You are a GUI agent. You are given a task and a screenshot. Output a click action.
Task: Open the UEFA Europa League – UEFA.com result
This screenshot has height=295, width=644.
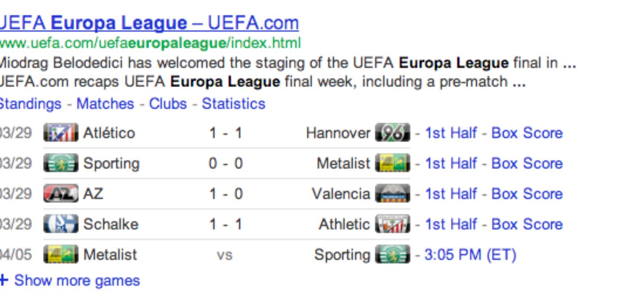pos(149,22)
